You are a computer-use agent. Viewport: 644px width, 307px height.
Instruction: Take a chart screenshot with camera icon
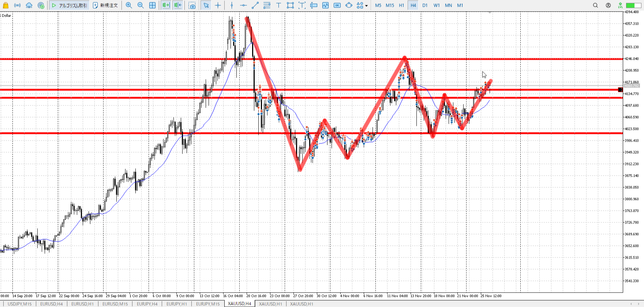(x=192, y=5)
